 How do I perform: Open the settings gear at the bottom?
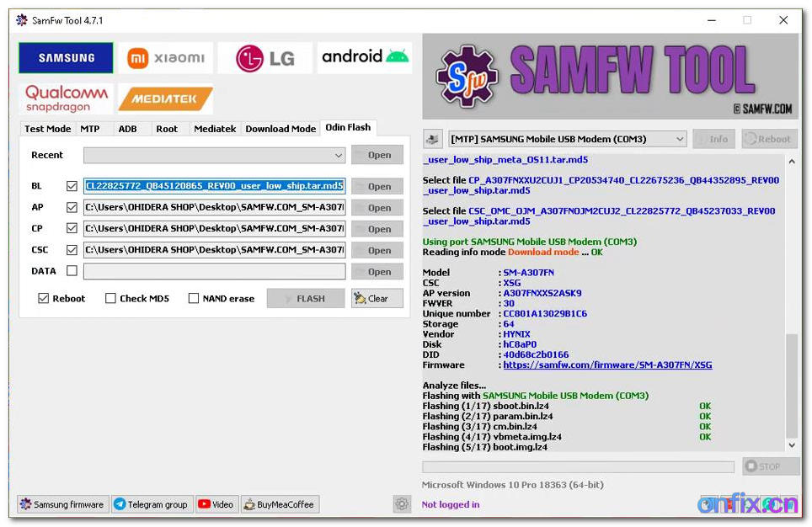[402, 503]
